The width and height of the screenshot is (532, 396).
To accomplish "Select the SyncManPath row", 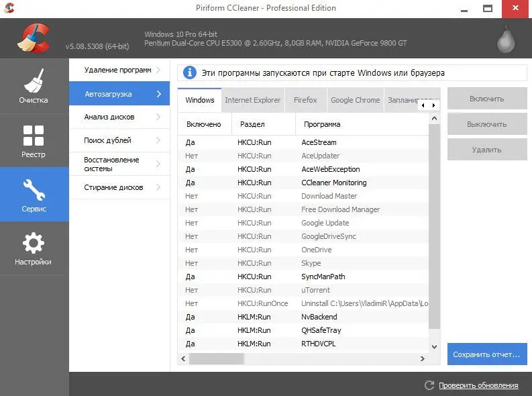I will click(x=303, y=277).
